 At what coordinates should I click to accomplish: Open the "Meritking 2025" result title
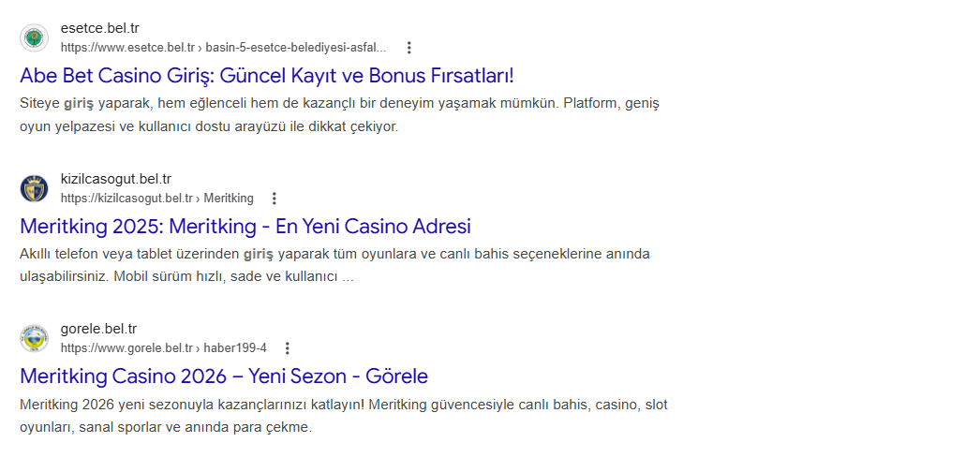coord(245,226)
